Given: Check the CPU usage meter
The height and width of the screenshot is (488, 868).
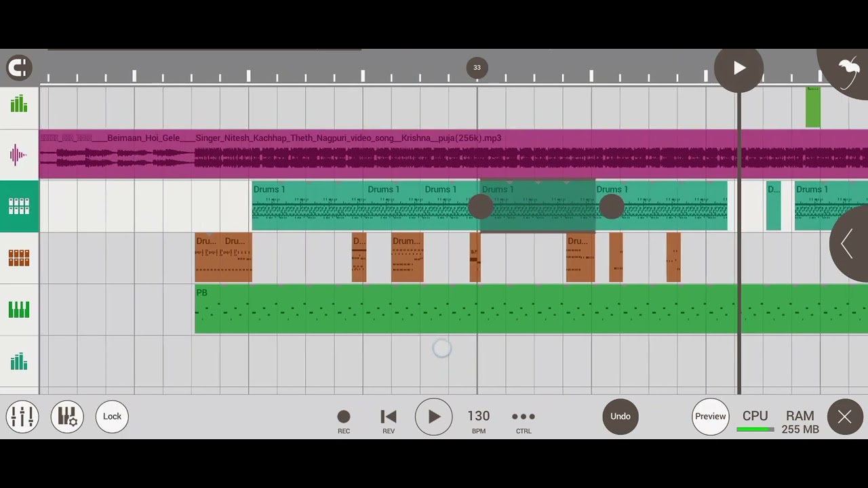Looking at the screenshot, I should tap(755, 421).
